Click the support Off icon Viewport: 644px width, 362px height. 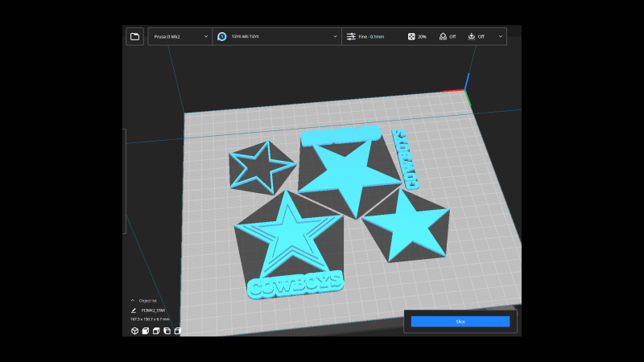point(442,36)
